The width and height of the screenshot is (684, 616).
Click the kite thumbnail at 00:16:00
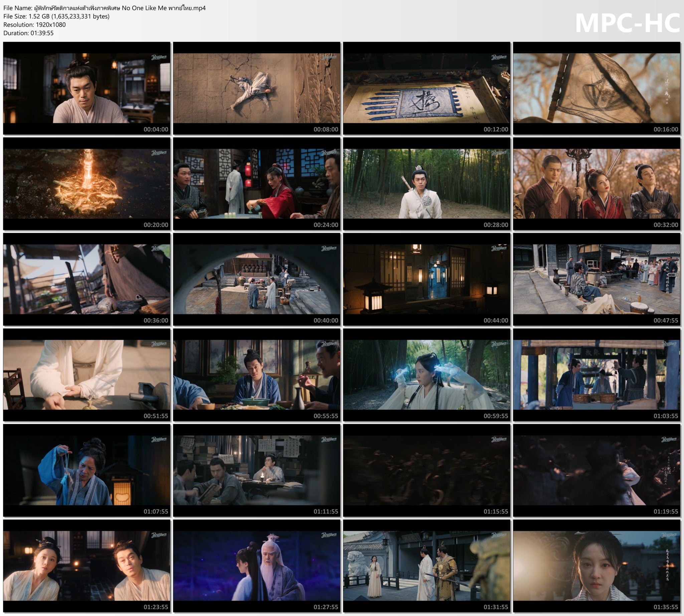[596, 88]
